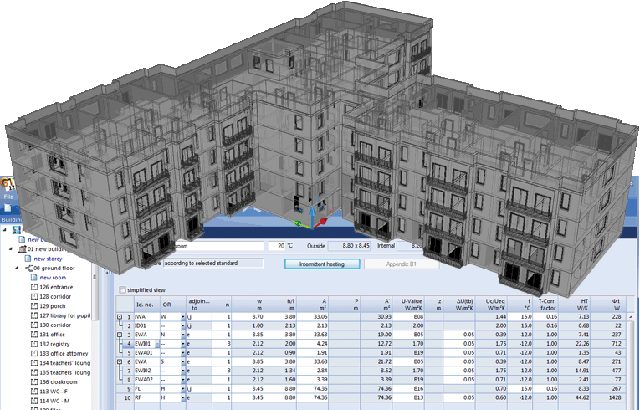Click the story icon beside 00 ground floor

click(x=29, y=268)
